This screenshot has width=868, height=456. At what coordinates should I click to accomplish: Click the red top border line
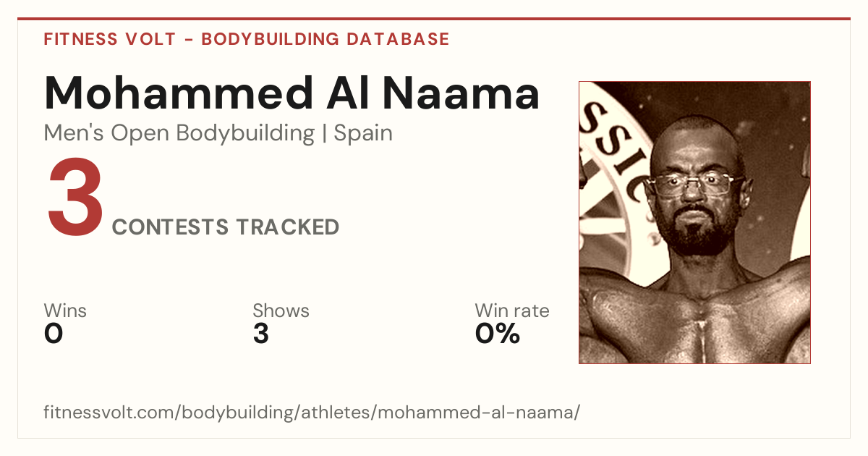click(x=434, y=19)
